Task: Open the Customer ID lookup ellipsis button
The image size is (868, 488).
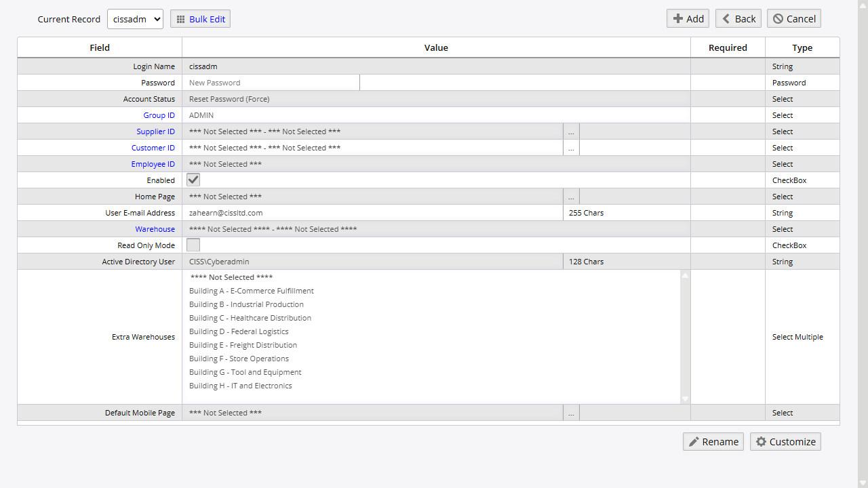Action: (x=571, y=148)
